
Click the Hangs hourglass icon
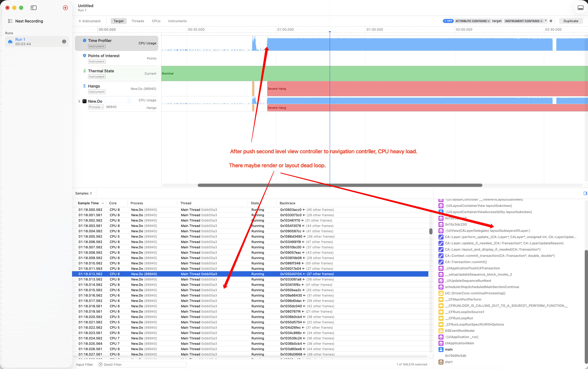click(x=84, y=86)
